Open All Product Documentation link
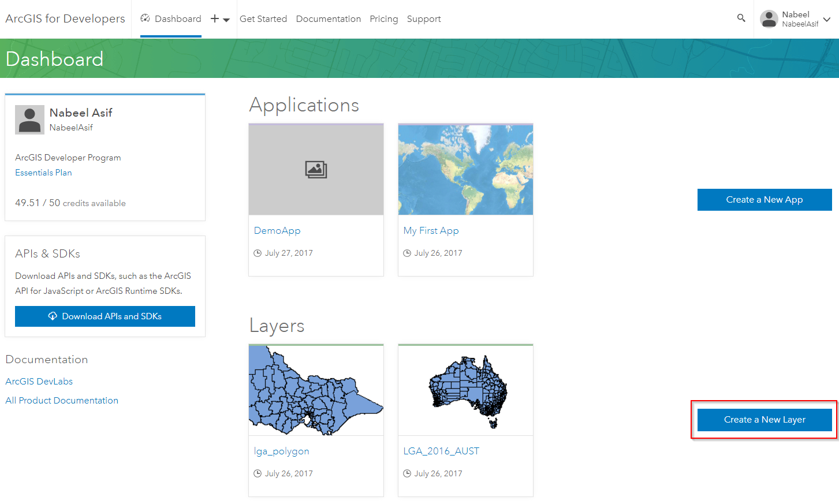The image size is (839, 504). [62, 401]
